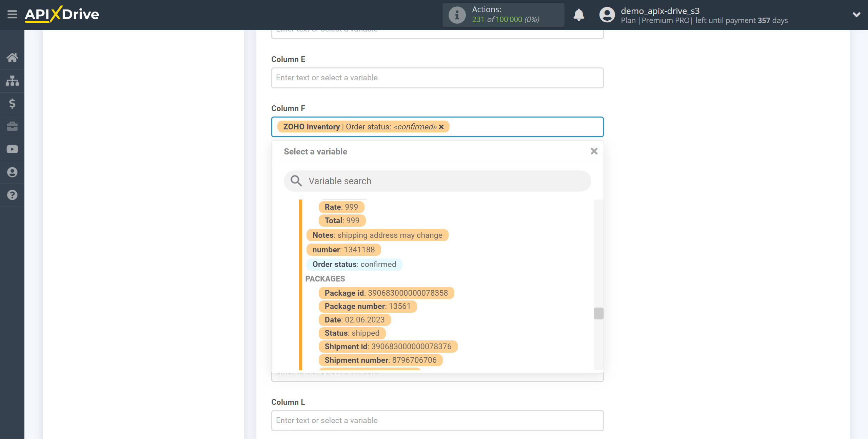Click the variable list scrollbar thumb
868x439 pixels.
[x=599, y=313]
